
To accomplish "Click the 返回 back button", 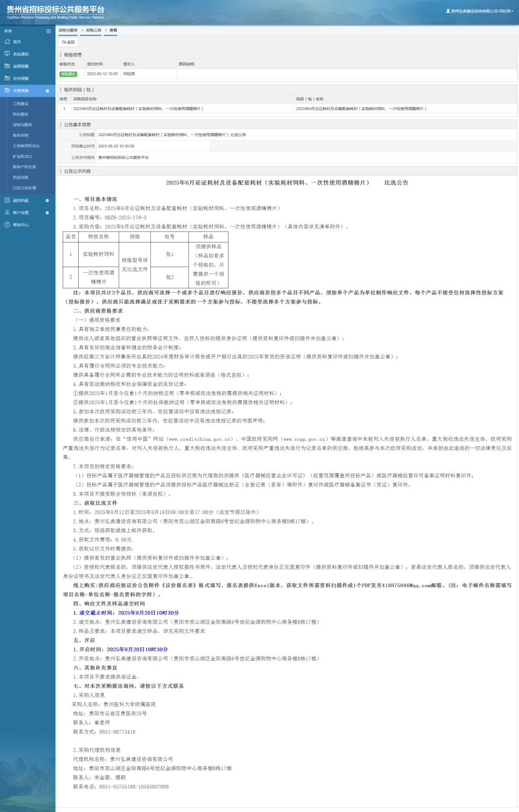I will [68, 42].
